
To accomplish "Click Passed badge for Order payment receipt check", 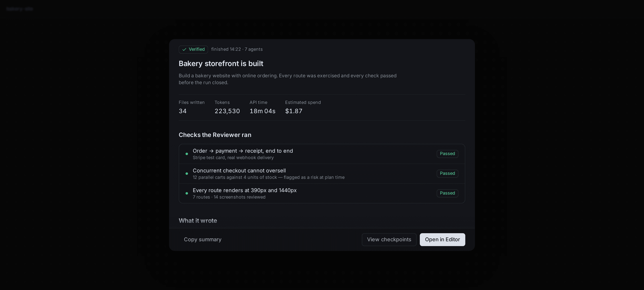I will pos(447,154).
